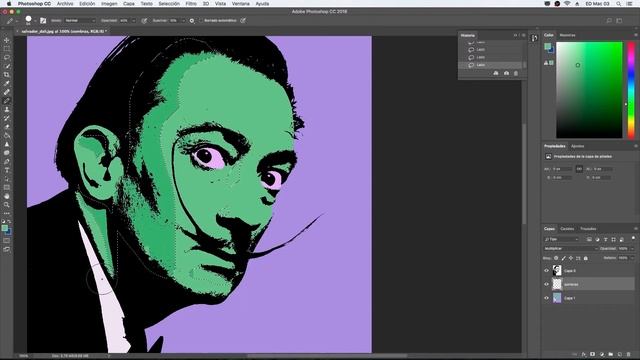Viewport: 640px width, 360px height.
Task: Select the Zoom tool in toolbar
Action: pos(7,204)
